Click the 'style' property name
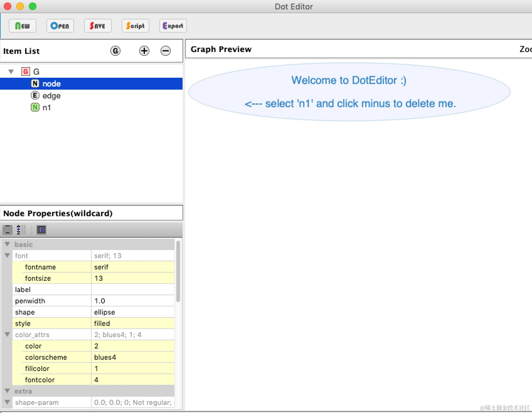Screen dimensions: 532x413 (x=23, y=323)
